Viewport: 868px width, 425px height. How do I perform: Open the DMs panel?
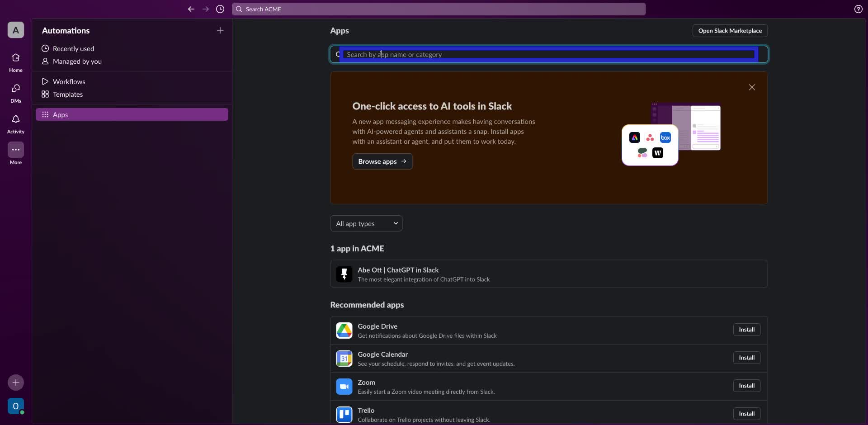click(15, 93)
